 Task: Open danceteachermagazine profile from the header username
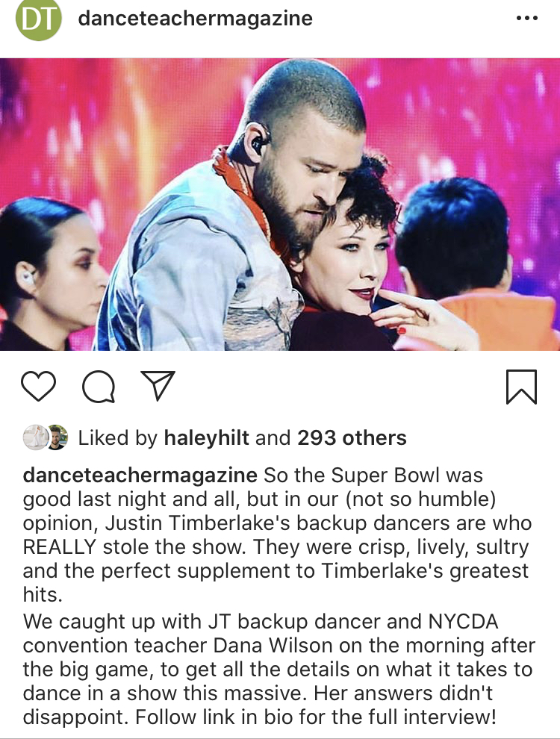[196, 18]
